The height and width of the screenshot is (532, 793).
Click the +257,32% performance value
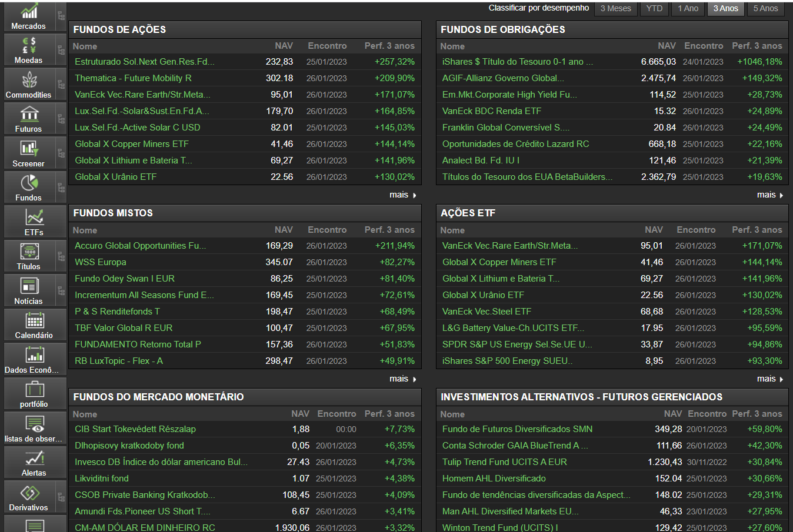tap(395, 62)
